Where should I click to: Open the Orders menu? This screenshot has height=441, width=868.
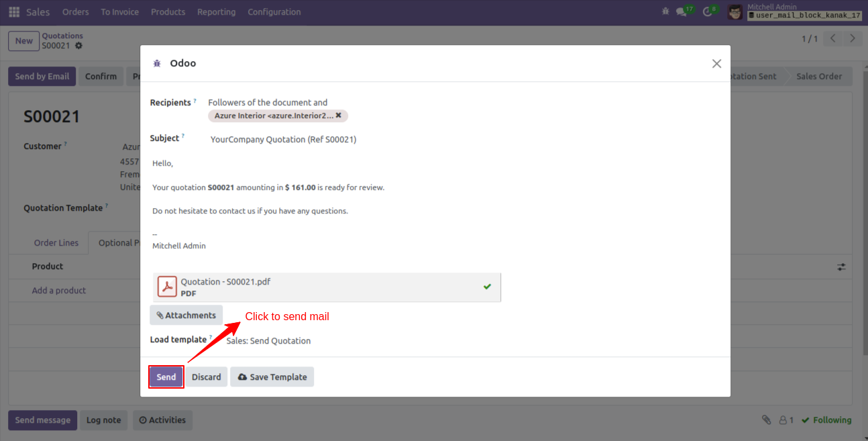click(75, 12)
